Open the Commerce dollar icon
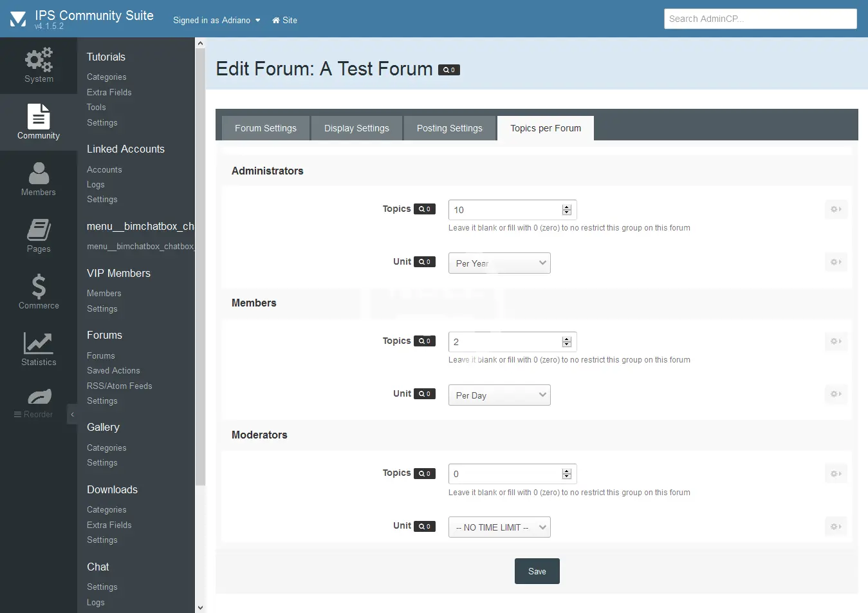The width and height of the screenshot is (868, 613). click(x=39, y=287)
